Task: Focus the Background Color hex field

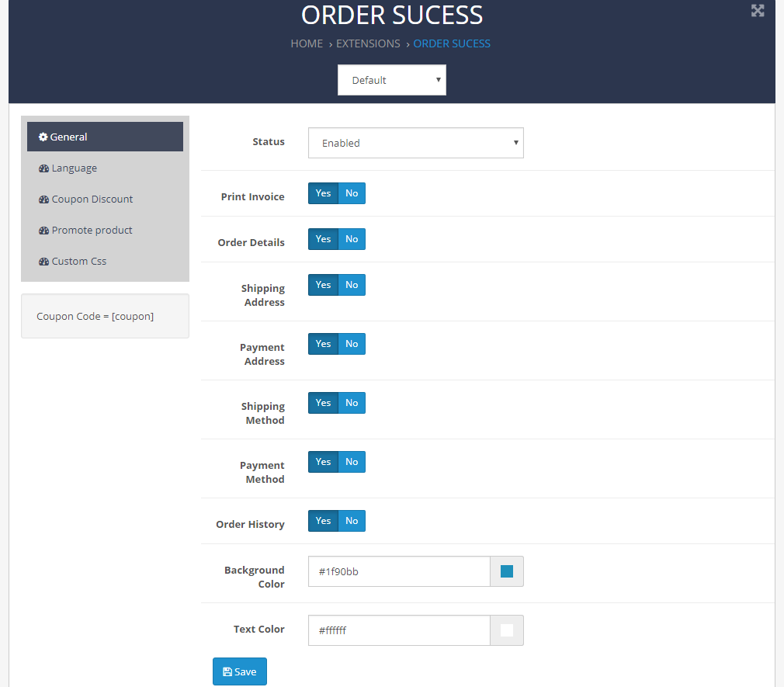Action: pos(399,571)
